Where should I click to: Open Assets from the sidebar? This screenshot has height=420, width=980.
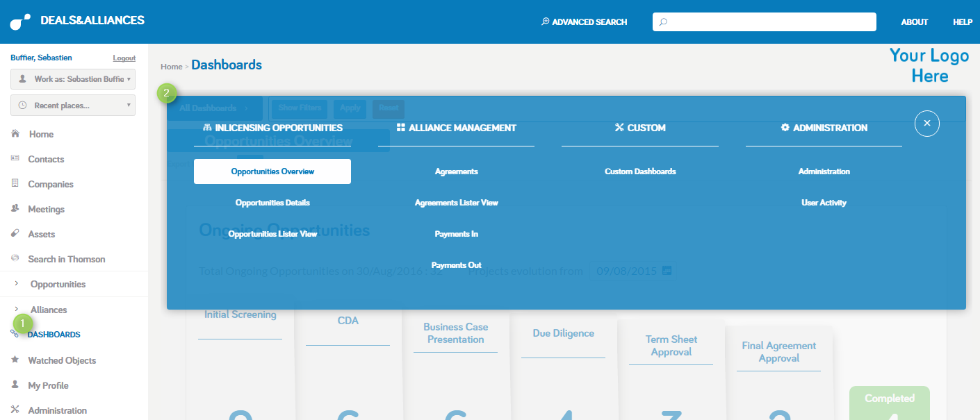(x=42, y=234)
